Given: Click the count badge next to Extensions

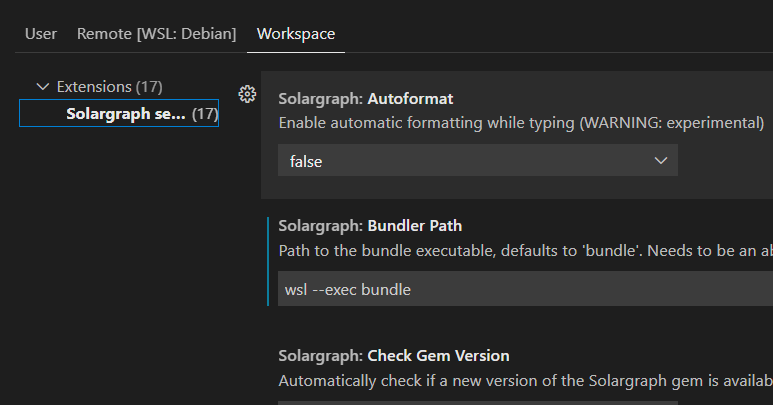Looking at the screenshot, I should click(x=149, y=87).
